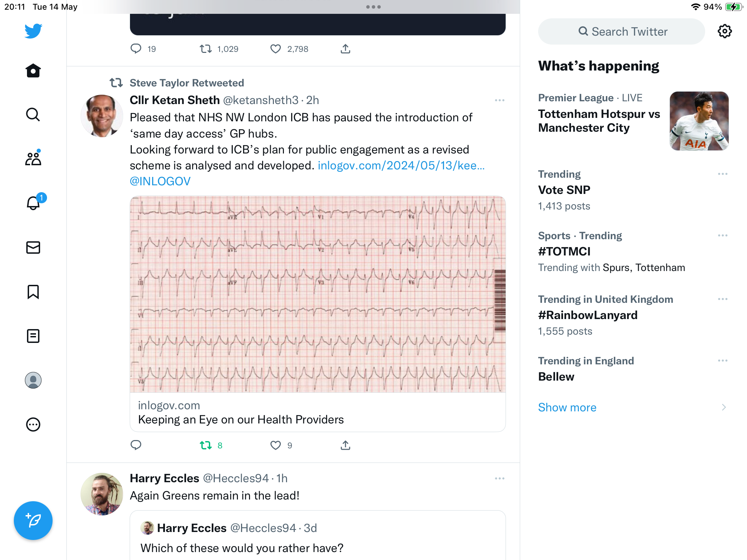Screen dimensions: 747x560
Task: Open the More menu circle icon
Action: pyautogui.click(x=33, y=424)
